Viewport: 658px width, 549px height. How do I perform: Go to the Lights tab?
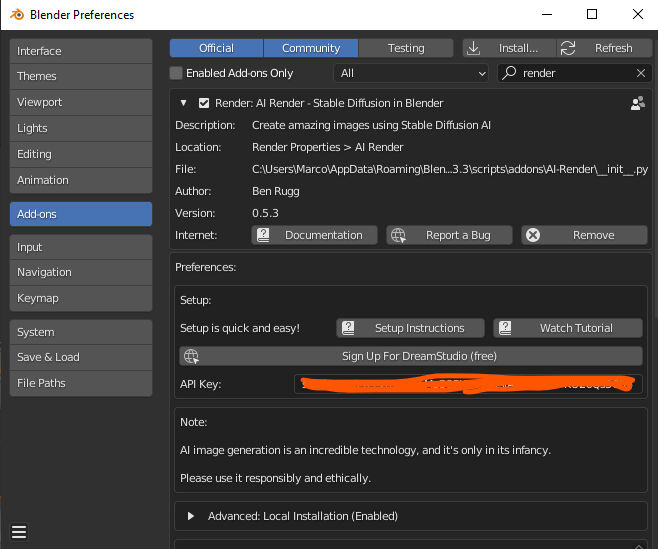[81, 128]
